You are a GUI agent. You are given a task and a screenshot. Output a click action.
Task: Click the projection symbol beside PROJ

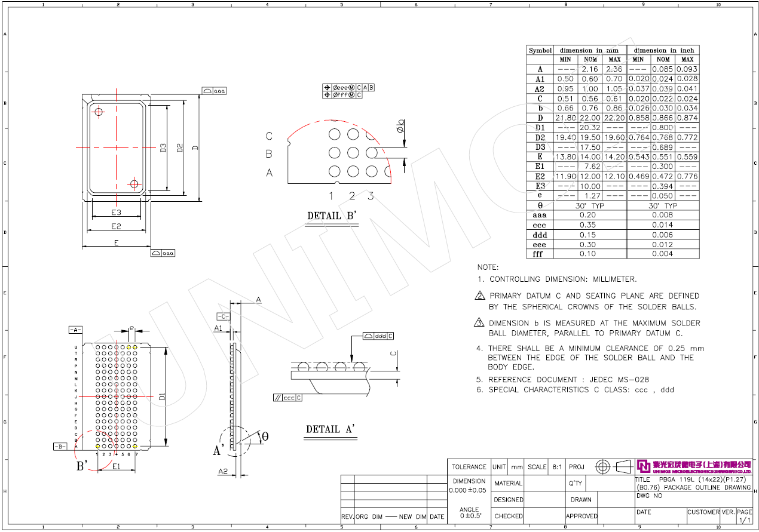(x=614, y=467)
